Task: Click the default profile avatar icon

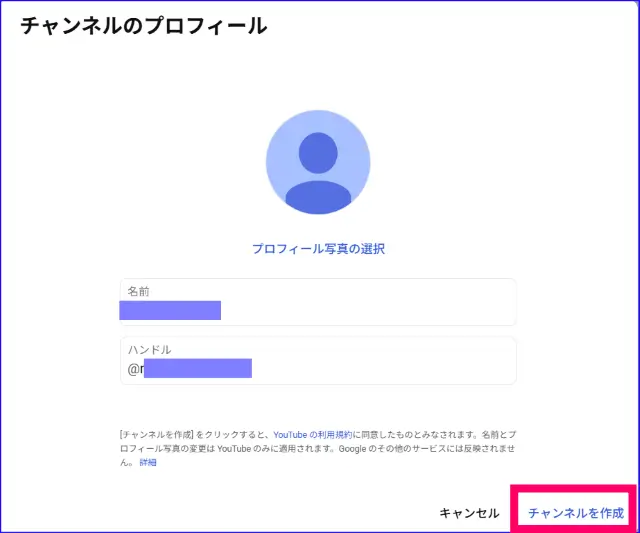Action: 318,162
